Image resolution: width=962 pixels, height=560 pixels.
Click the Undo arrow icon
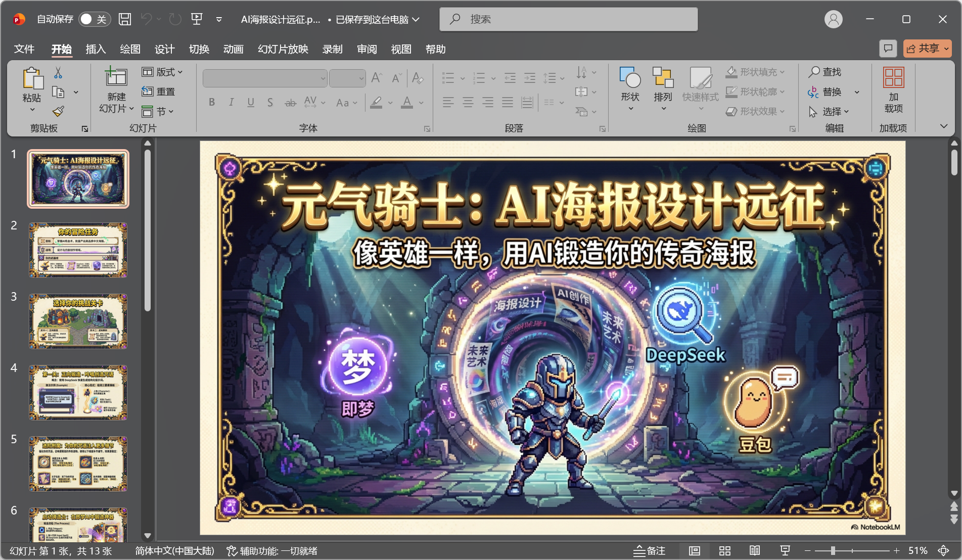coord(146,19)
